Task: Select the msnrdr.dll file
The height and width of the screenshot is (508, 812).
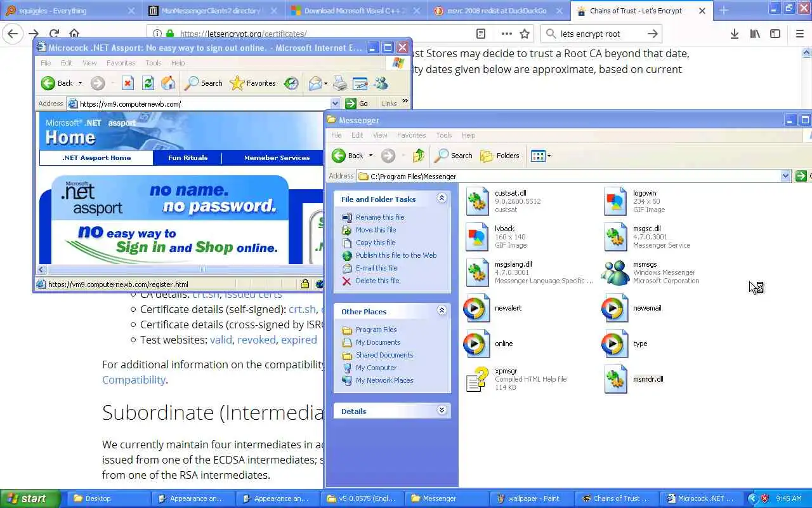Action: coord(615,379)
